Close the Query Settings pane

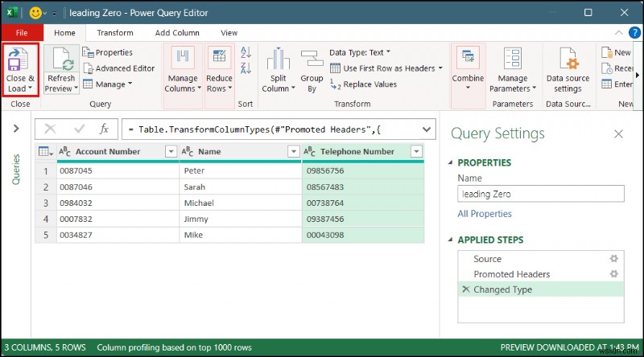(618, 133)
